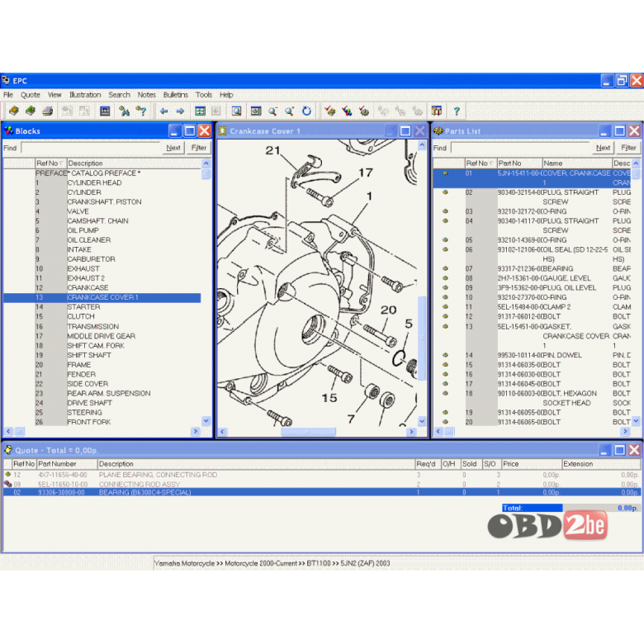This screenshot has height=644, width=644.
Task: Zoom out with the minus magnifier icon
Action: pos(272,111)
